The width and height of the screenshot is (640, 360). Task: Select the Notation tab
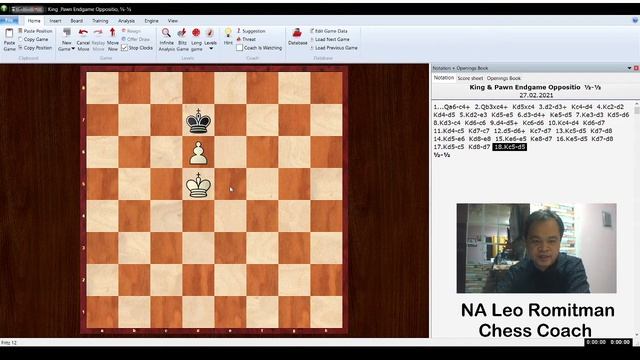point(444,78)
